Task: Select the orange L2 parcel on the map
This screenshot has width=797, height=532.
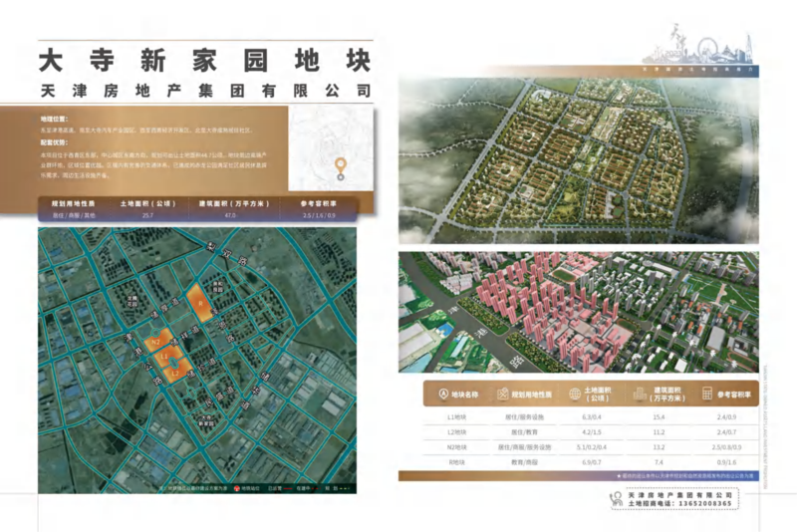Action: coord(176,372)
